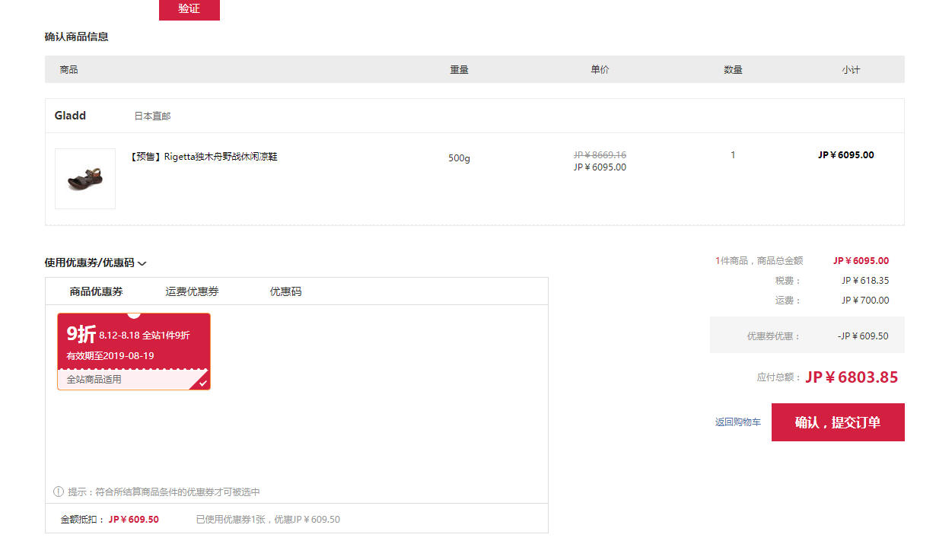Switch to the 优惠码 tab
The image size is (936, 560).
pos(286,291)
